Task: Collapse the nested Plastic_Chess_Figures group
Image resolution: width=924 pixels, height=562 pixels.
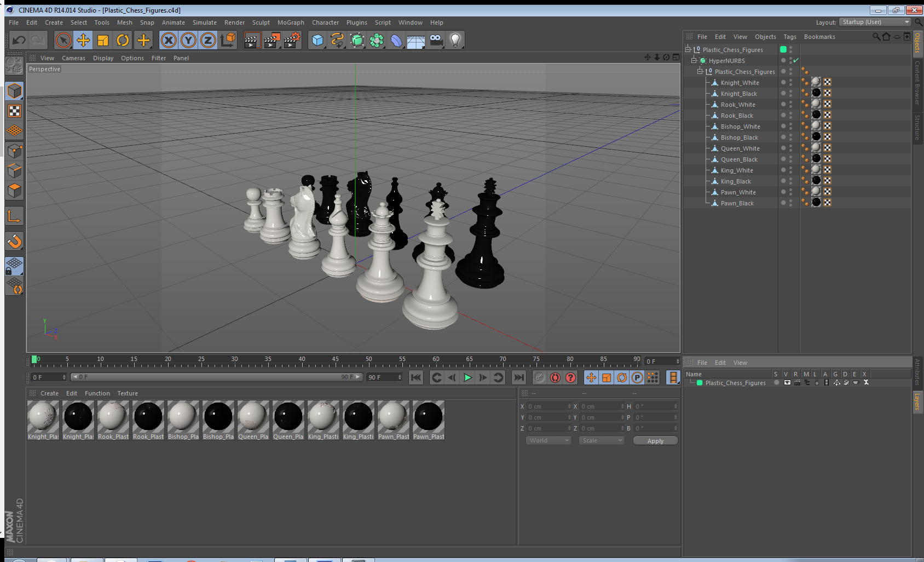Action: pos(700,71)
